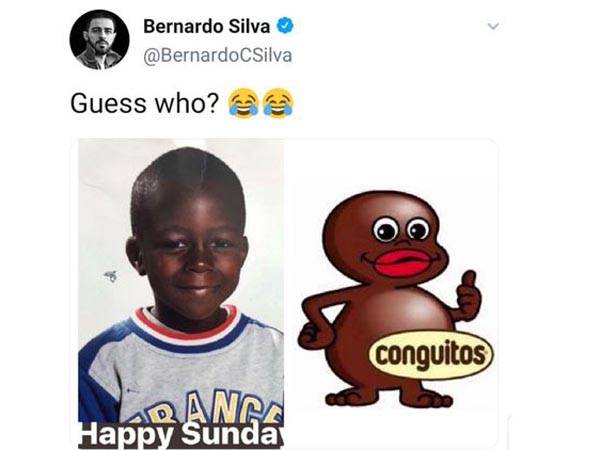Click the second laughing-crying emoji
Screen dimensions: 600x450
(279, 103)
